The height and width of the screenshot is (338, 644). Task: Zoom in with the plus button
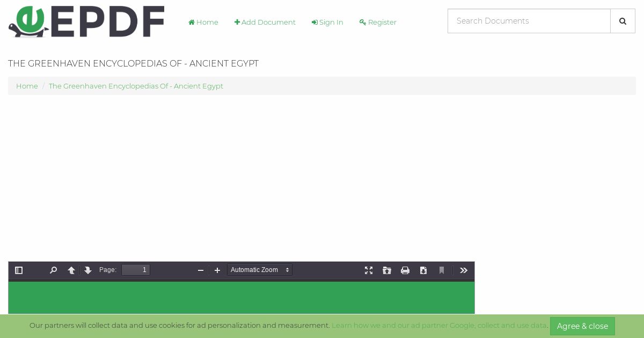tap(217, 270)
